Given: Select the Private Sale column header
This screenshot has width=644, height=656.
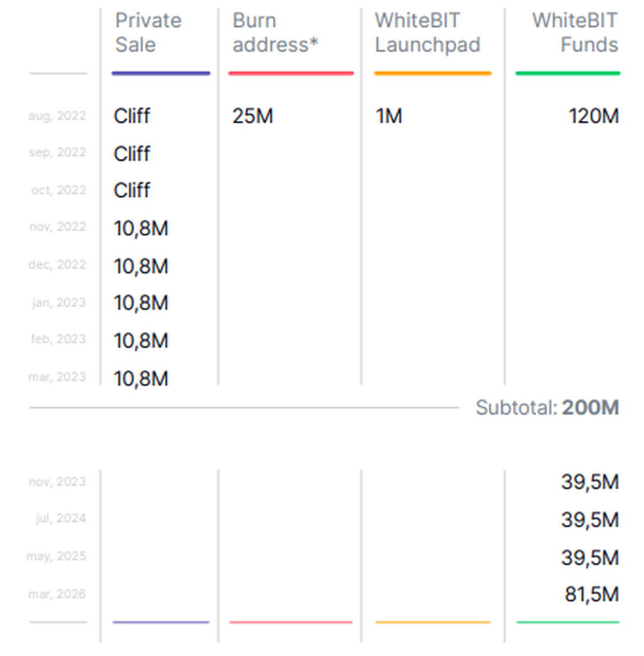Looking at the screenshot, I should pos(148,32).
